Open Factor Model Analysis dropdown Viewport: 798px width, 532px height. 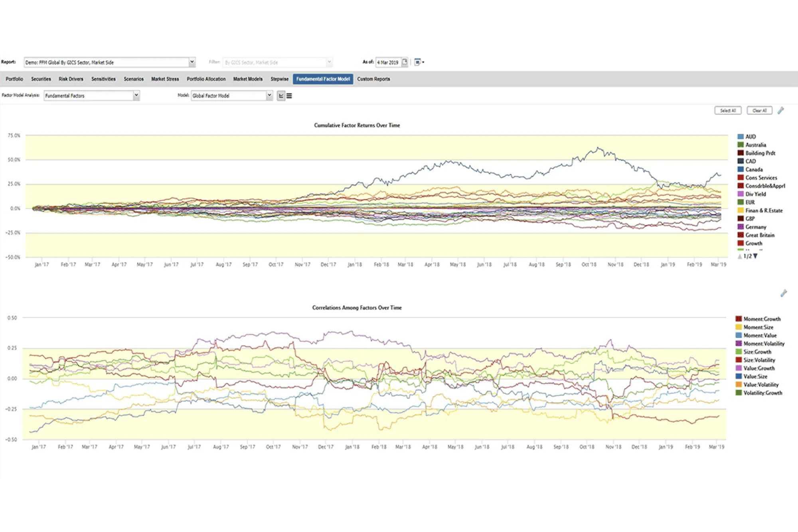(136, 95)
